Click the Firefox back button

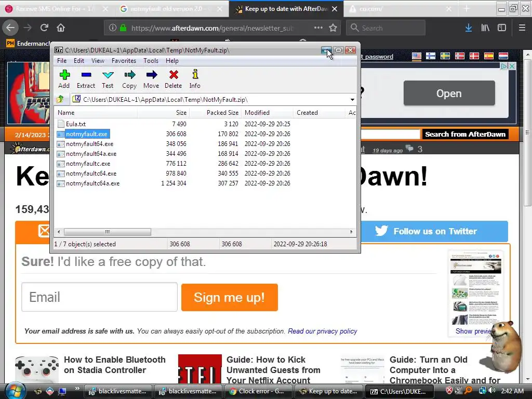pos(10,28)
